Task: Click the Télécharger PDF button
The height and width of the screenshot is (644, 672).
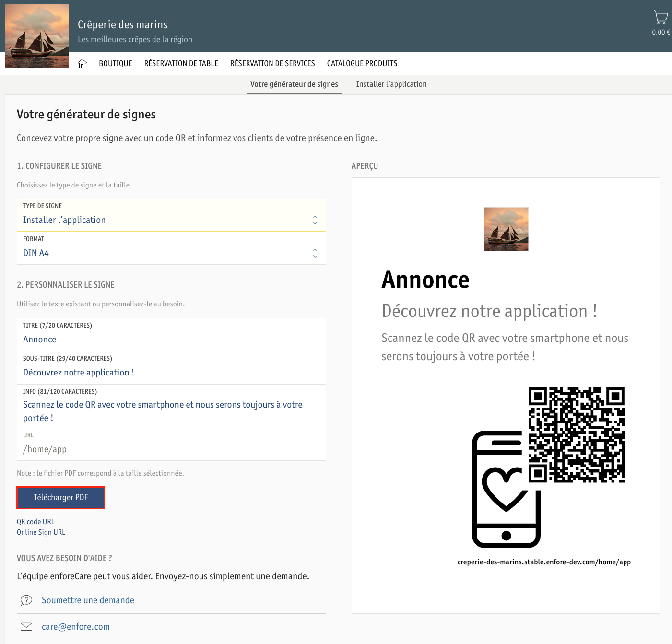Action: coord(61,498)
